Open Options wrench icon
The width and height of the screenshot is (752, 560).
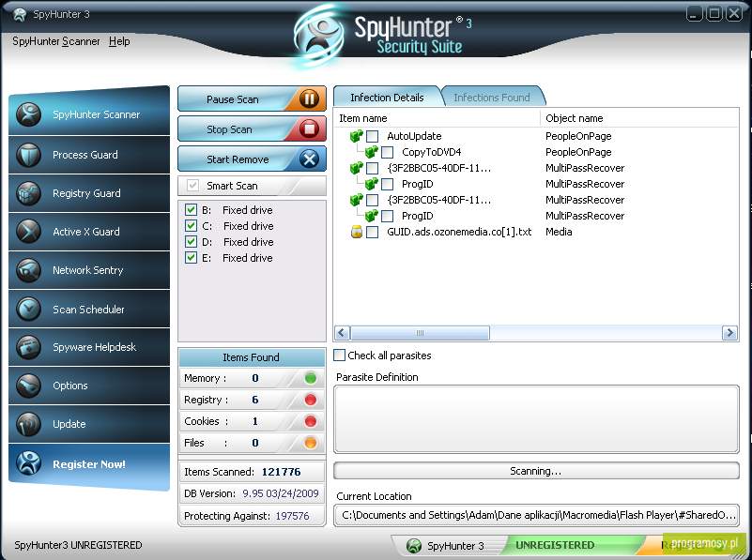coord(28,386)
